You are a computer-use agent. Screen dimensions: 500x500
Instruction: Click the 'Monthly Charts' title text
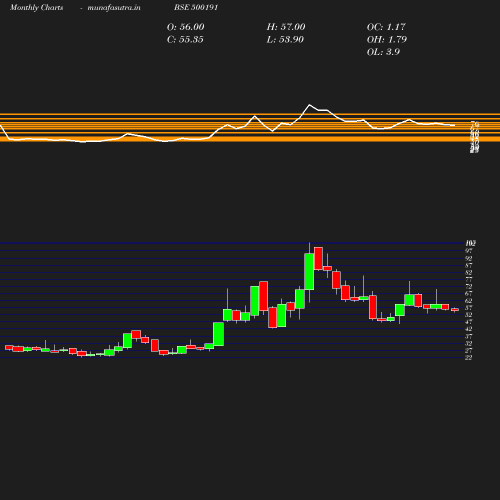click(x=37, y=7)
